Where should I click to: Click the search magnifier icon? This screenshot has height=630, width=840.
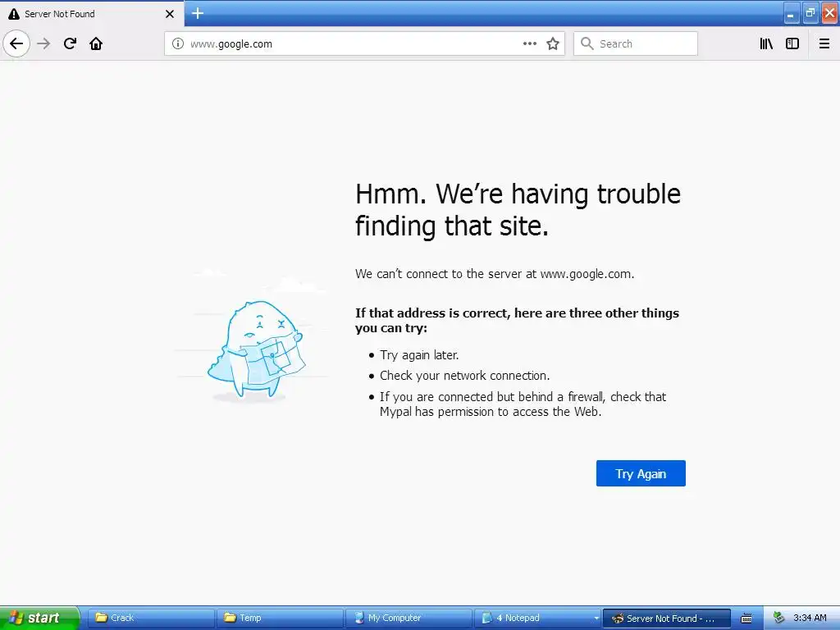(x=587, y=43)
